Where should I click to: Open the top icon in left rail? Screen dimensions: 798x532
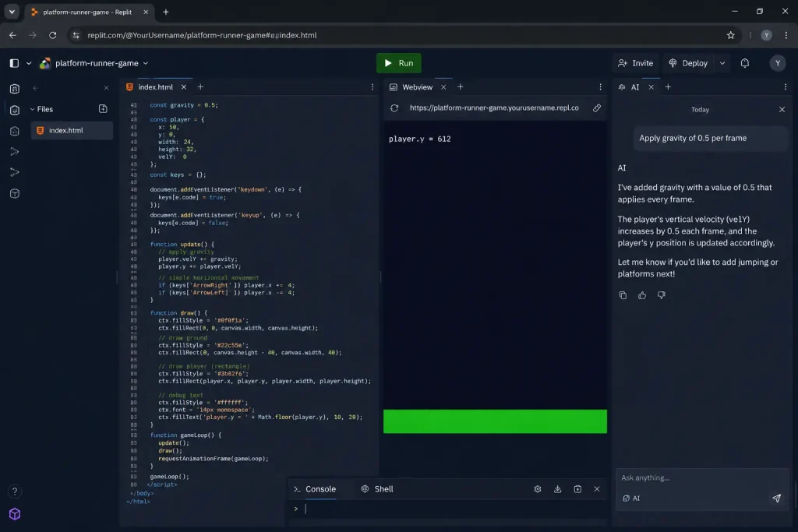[14, 89]
